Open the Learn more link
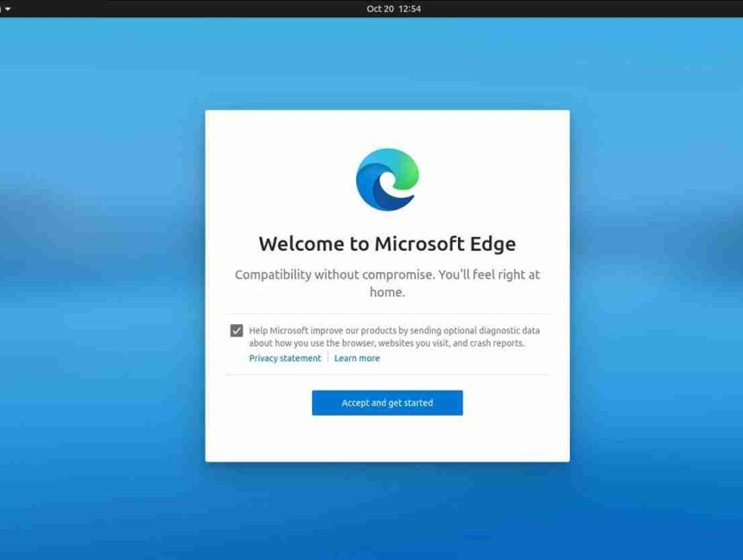 point(357,358)
